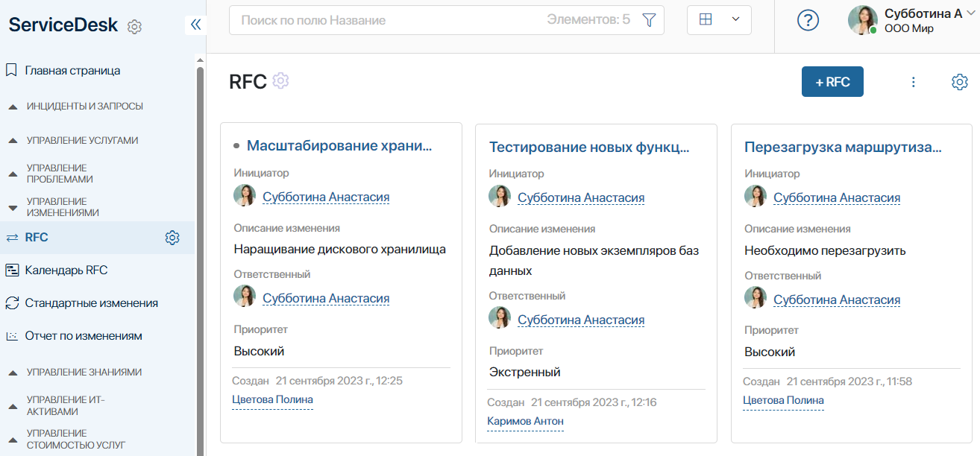Click initiator avatar on Масштабирование card
980x456 pixels.
pyautogui.click(x=245, y=196)
